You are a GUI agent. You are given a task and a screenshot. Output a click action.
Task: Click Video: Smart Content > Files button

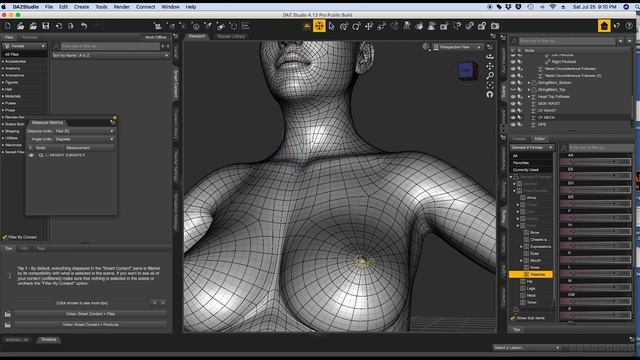click(x=91, y=314)
